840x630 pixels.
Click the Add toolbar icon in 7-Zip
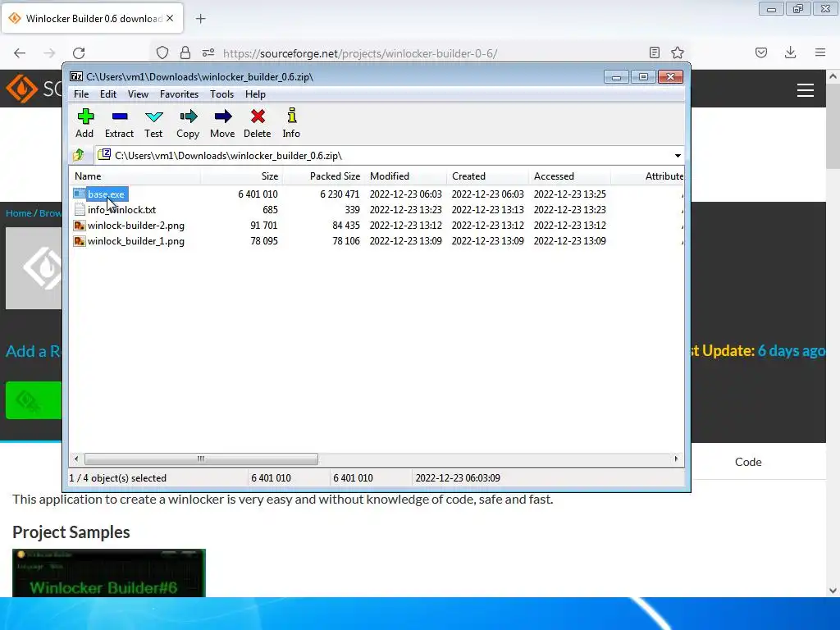[x=85, y=116]
